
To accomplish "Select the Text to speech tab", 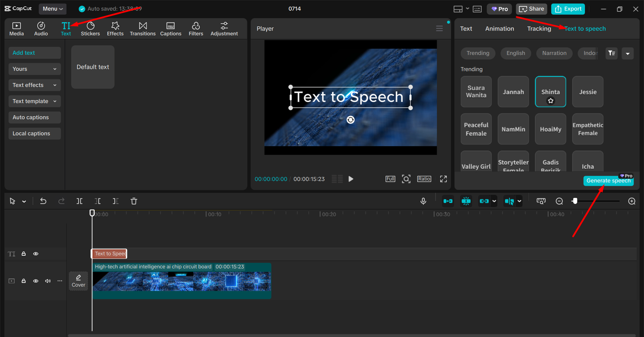I will 585,29.
